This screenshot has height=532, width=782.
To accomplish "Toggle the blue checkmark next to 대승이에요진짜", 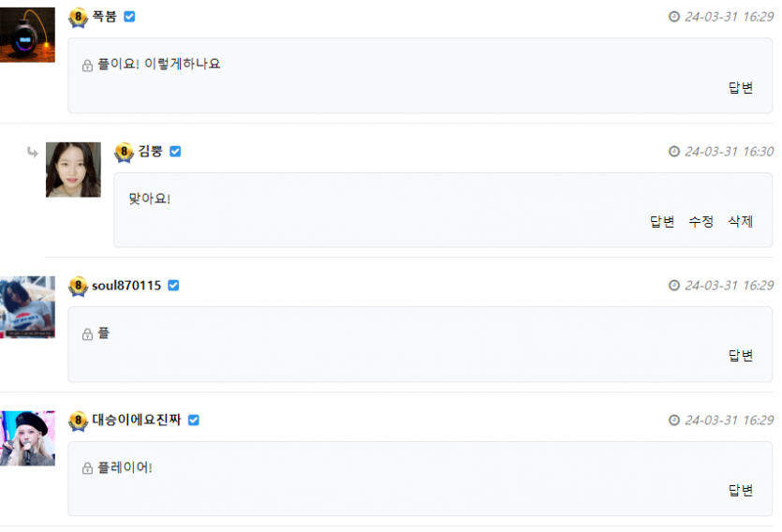I will 194,421.
